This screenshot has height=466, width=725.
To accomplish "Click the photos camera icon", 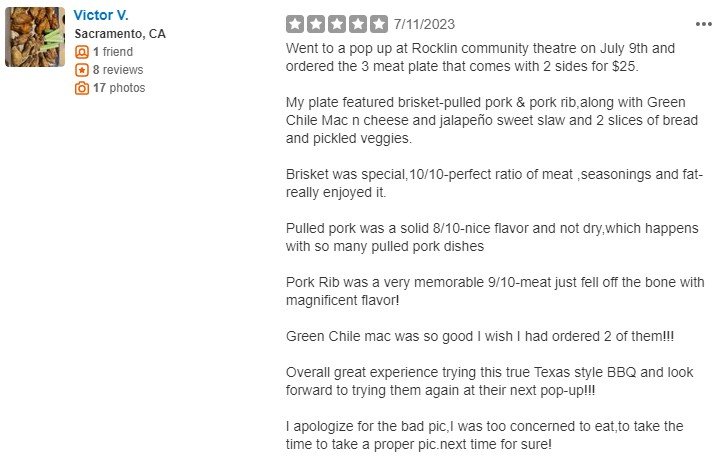I will point(82,88).
